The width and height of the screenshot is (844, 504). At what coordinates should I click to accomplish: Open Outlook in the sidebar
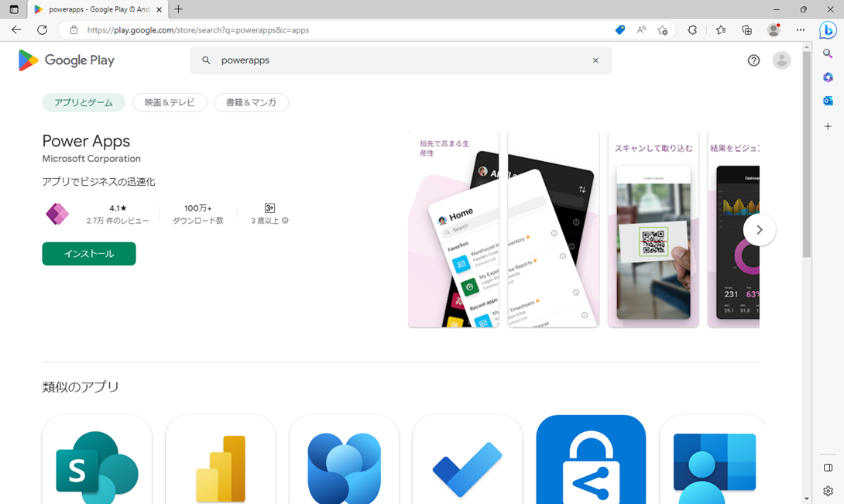coord(828,101)
